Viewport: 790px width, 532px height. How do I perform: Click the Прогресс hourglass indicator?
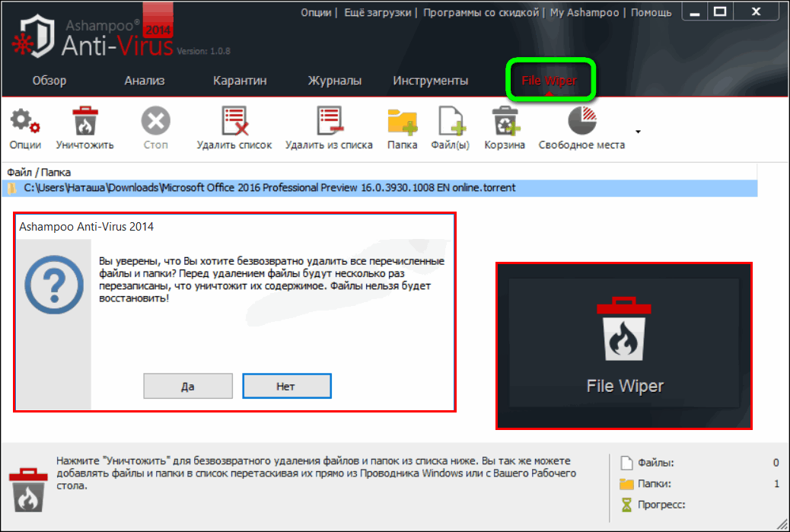click(x=626, y=505)
